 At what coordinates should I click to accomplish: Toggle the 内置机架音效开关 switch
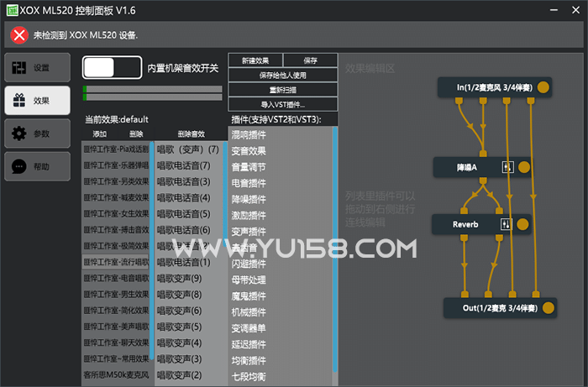click(112, 67)
